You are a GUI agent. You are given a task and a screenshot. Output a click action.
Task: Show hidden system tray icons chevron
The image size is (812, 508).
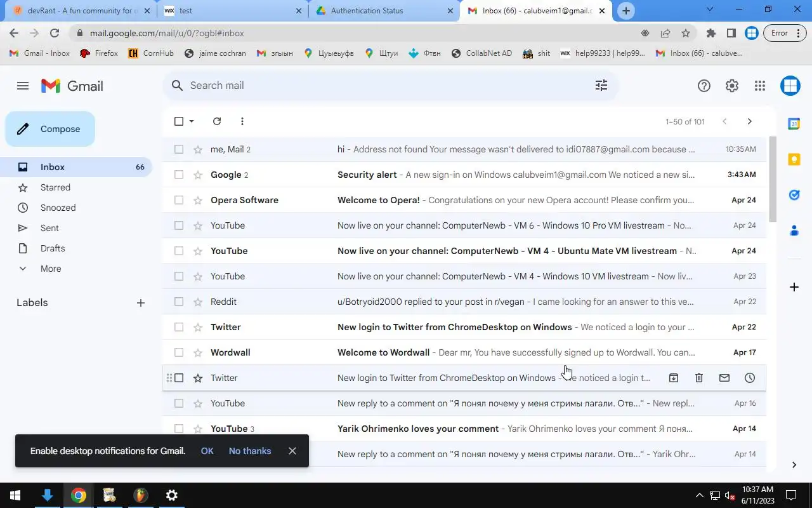pos(699,495)
